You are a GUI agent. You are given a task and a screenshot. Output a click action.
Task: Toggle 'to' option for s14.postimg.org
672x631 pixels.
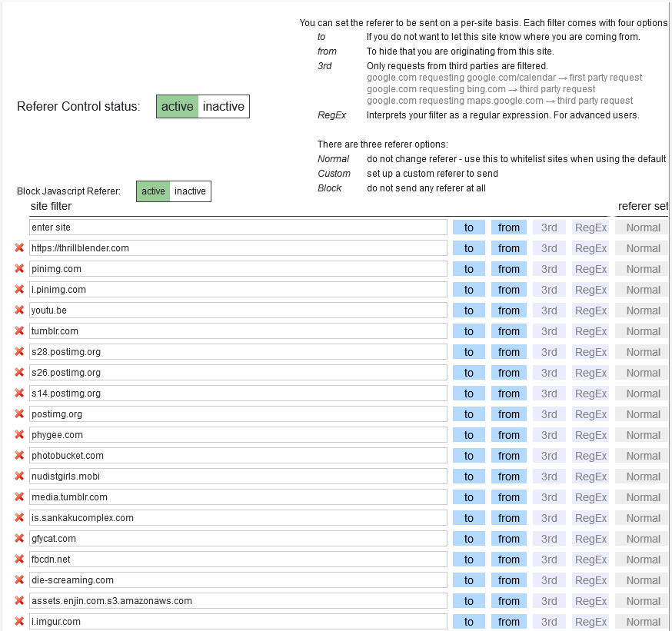(x=469, y=394)
